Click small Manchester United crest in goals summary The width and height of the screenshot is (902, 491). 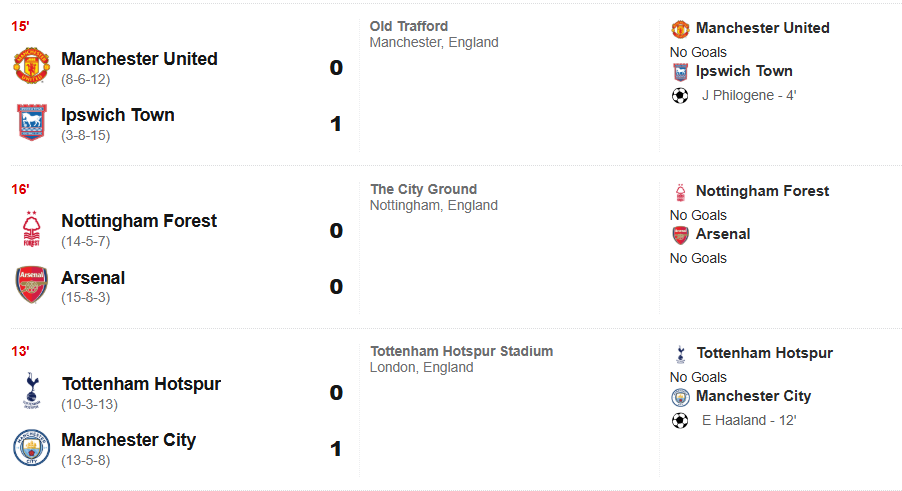(680, 28)
